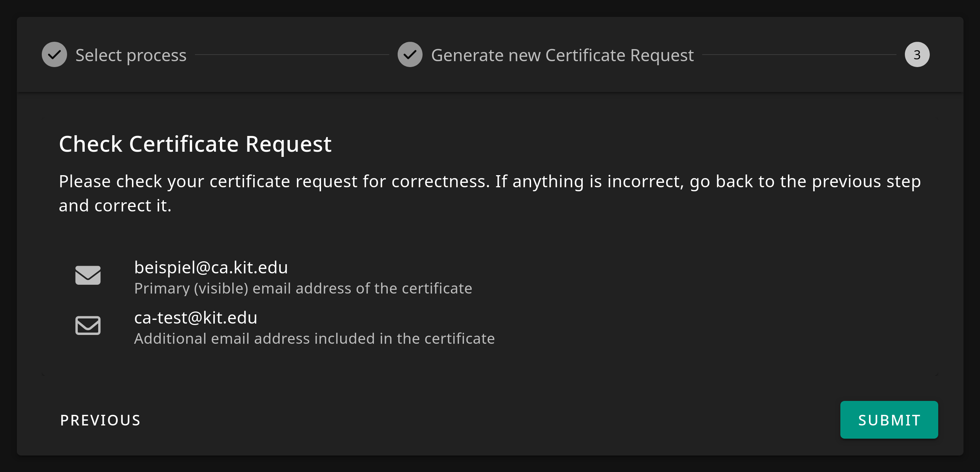This screenshot has width=980, height=472.
Task: Return to the Generate new Certificate Request step
Action: [x=562, y=56]
